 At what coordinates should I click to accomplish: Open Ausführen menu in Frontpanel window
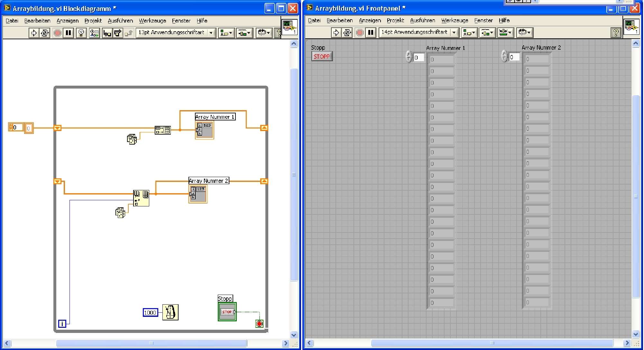tap(422, 20)
